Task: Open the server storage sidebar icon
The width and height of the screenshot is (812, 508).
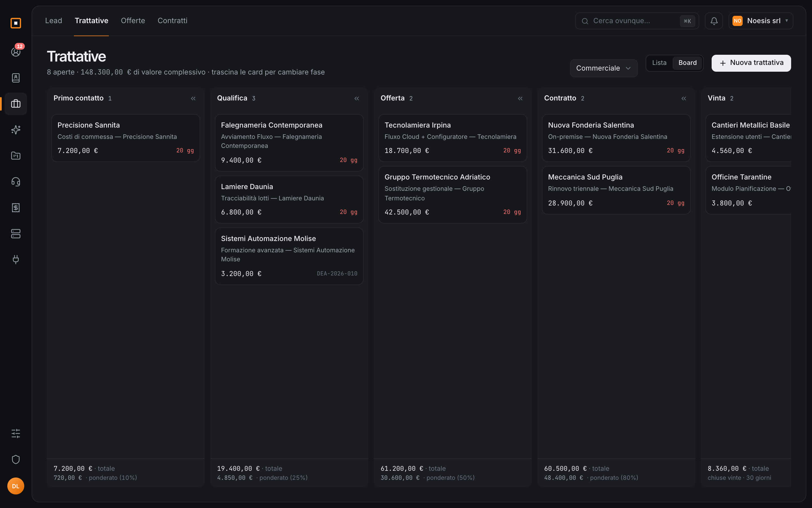Action: click(16, 233)
